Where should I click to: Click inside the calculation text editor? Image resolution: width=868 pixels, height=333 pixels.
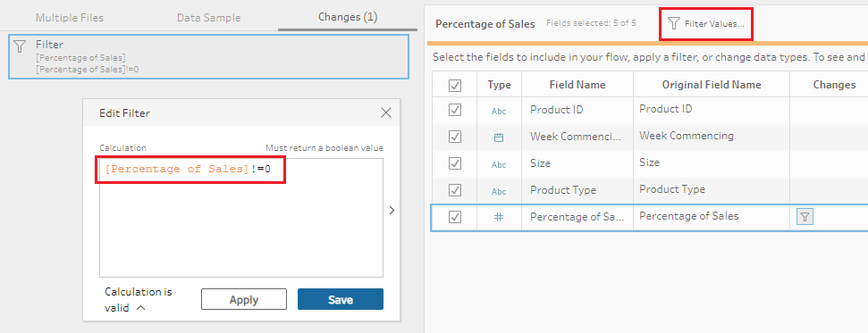pyautogui.click(x=240, y=218)
